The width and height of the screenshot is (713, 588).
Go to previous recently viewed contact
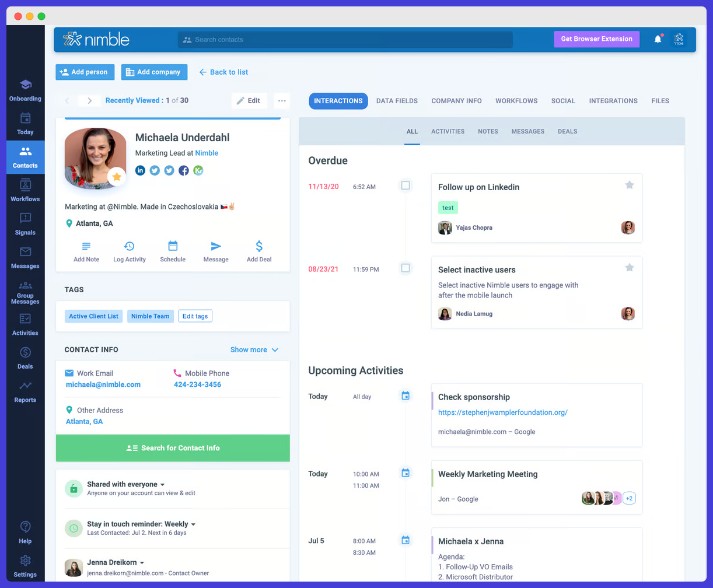(67, 100)
